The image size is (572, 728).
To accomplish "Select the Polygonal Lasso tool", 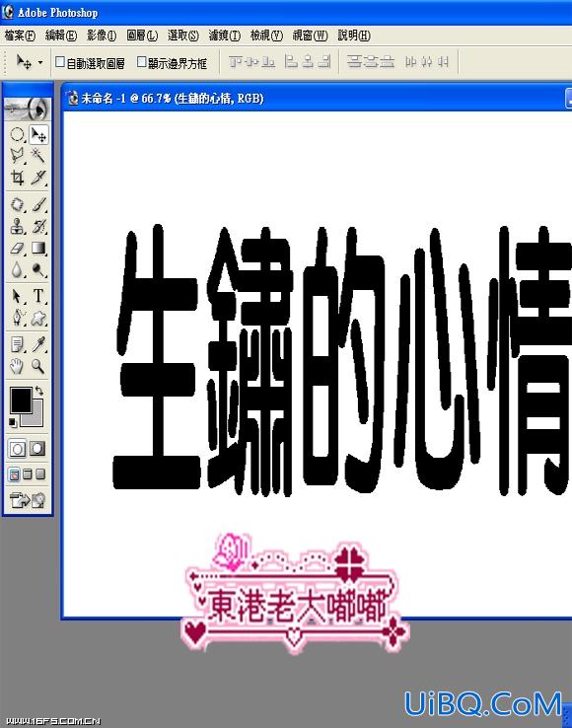I will pos(17,156).
